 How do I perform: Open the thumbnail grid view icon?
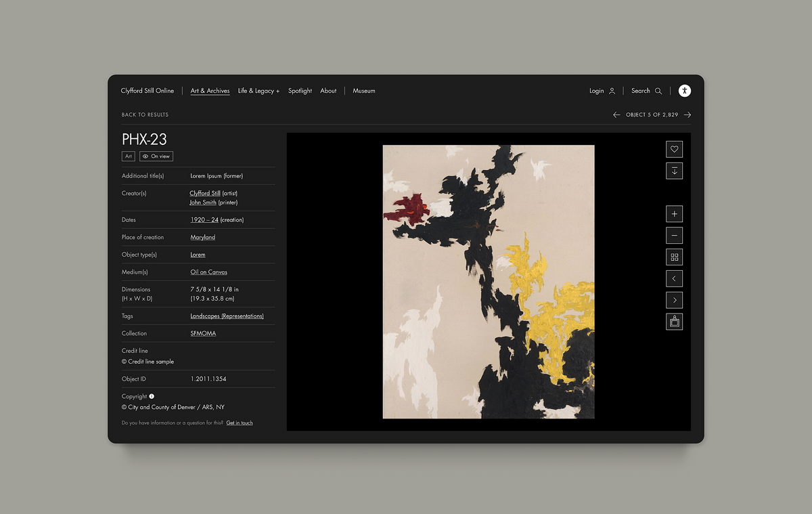674,257
